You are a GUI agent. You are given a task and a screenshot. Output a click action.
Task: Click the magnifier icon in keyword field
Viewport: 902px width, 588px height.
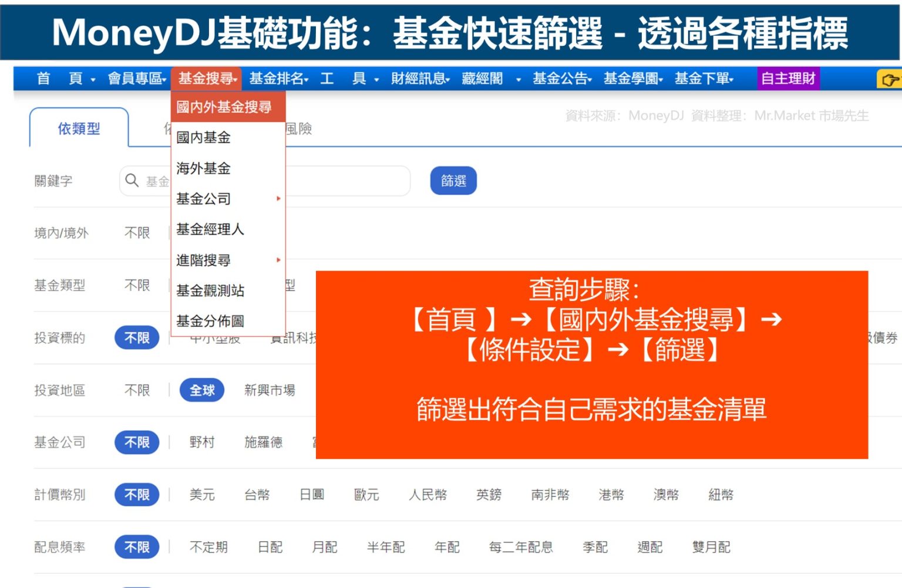tap(132, 181)
